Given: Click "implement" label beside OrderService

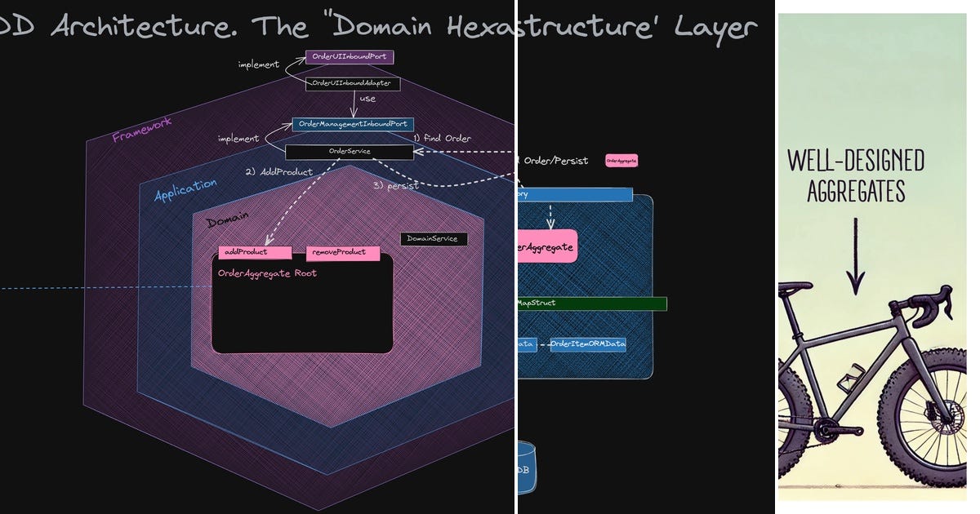Looking at the screenshot, I should pos(238,139).
